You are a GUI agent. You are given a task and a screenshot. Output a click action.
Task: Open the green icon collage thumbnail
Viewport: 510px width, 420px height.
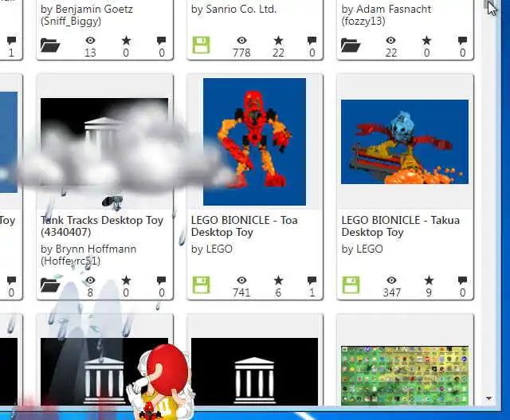[x=405, y=375]
